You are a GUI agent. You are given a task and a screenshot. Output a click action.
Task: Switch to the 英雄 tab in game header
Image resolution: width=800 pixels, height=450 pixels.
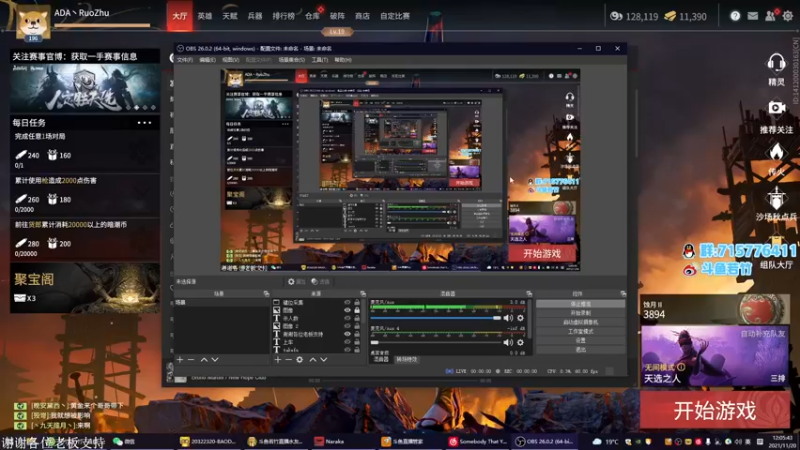coord(205,16)
